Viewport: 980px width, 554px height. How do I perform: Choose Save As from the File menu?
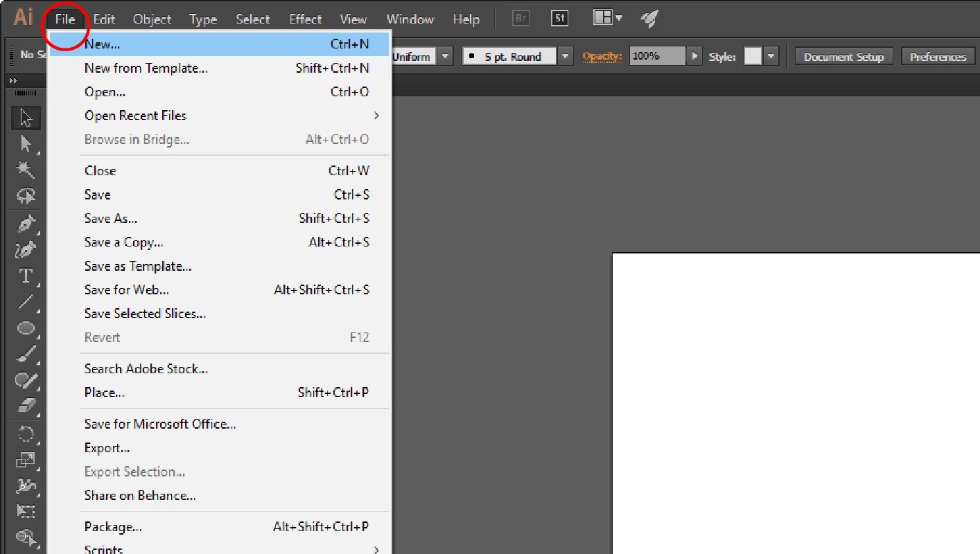110,218
